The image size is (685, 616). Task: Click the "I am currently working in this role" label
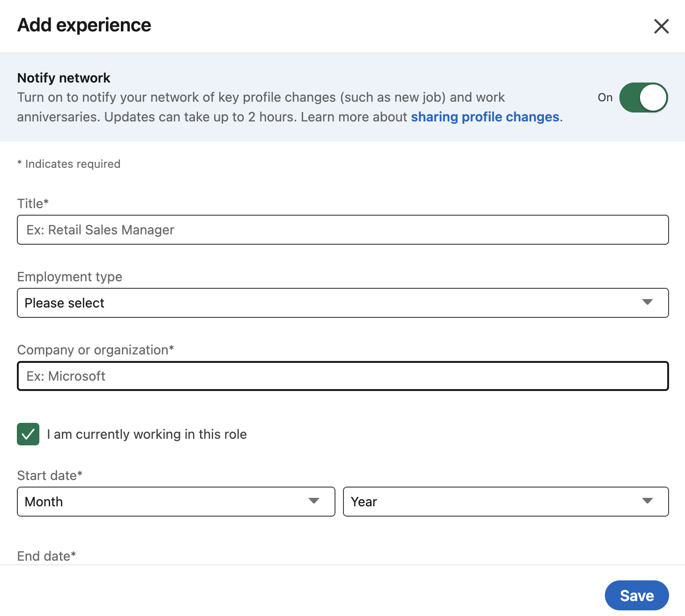(147, 434)
